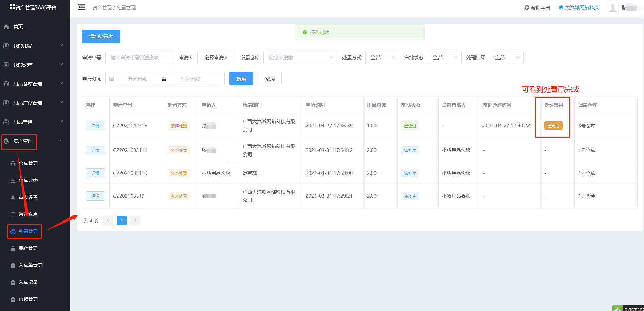Click the 入库记录 clipboard icon
Image resolution: width=644 pixels, height=311 pixels.
pyautogui.click(x=13, y=283)
